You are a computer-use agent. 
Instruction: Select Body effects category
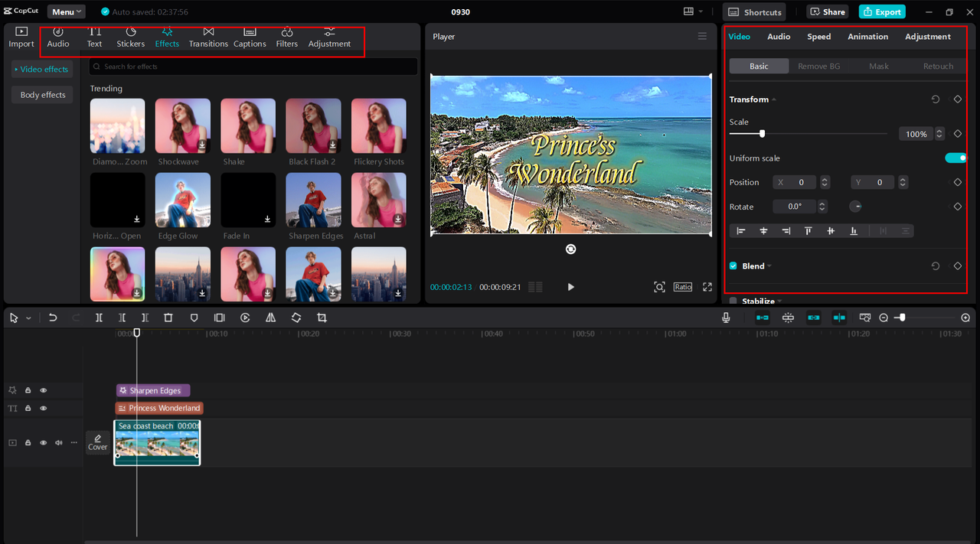pyautogui.click(x=42, y=95)
